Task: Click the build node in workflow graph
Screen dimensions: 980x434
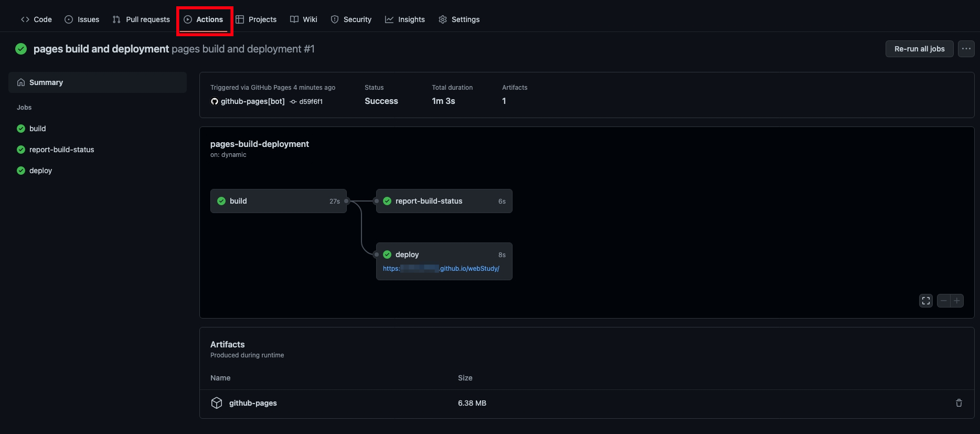Action: [279, 201]
